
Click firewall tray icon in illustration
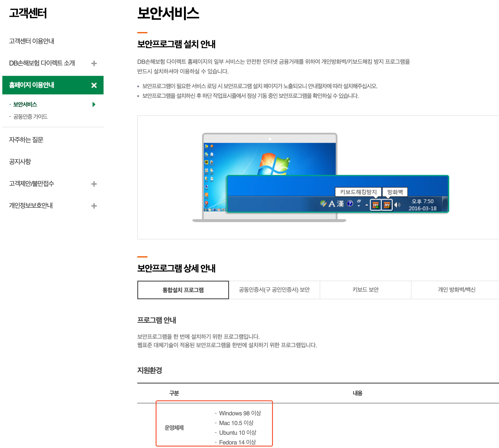[x=387, y=205]
